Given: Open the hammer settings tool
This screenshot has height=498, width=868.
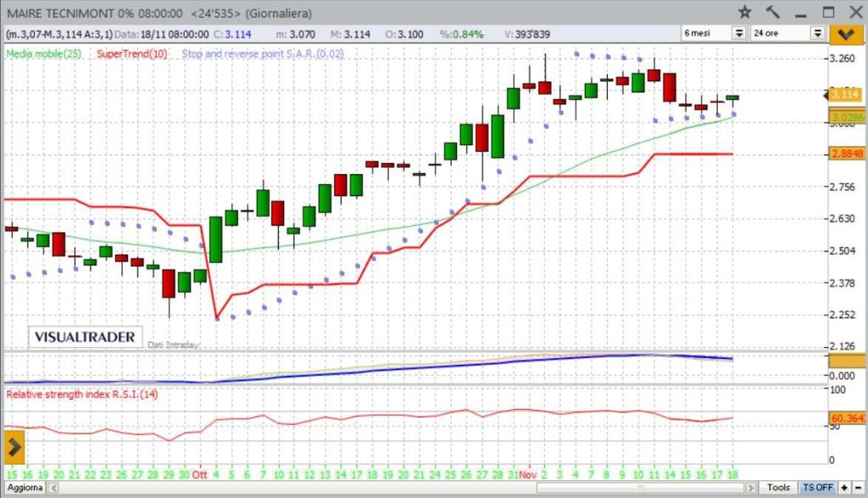Looking at the screenshot, I should click(x=773, y=12).
